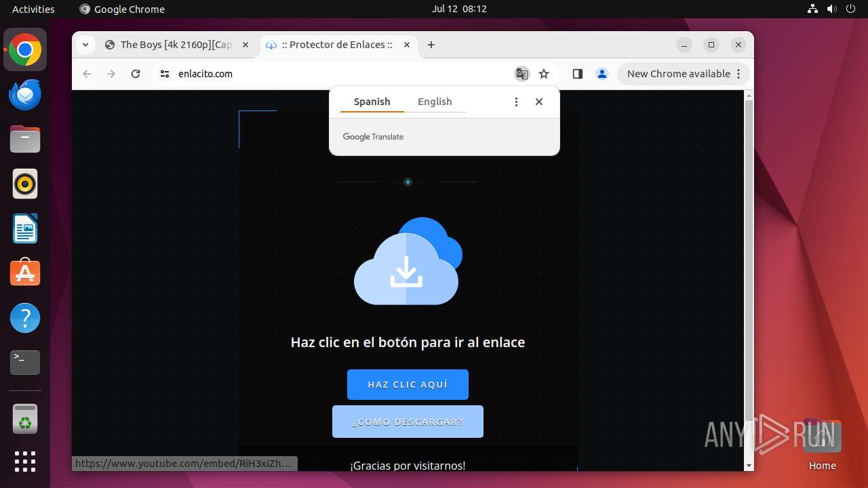Image resolution: width=868 pixels, height=488 pixels.
Task: Click the HAZ CLIC AQUÍ button
Action: point(408,384)
